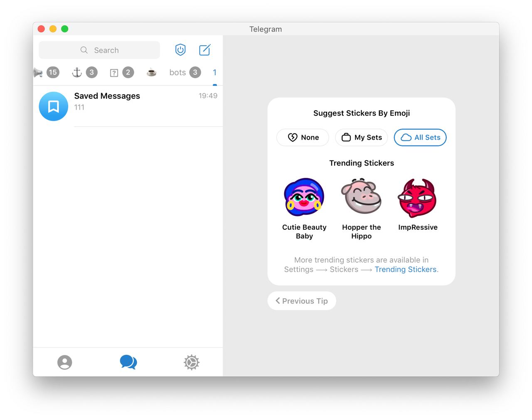Screen dimensions: 532x420
Task: Click the 19:49 timestamp of Saved Messages
Action: pyautogui.click(x=208, y=96)
